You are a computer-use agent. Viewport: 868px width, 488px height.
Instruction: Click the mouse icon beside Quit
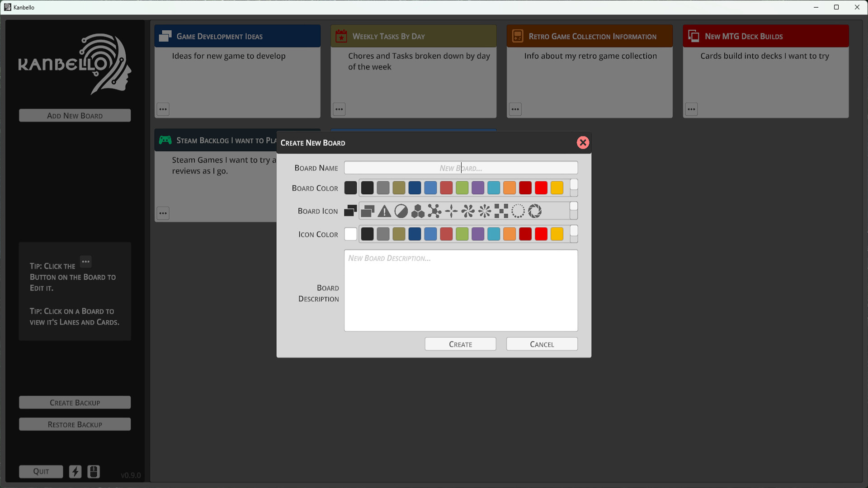click(x=94, y=471)
